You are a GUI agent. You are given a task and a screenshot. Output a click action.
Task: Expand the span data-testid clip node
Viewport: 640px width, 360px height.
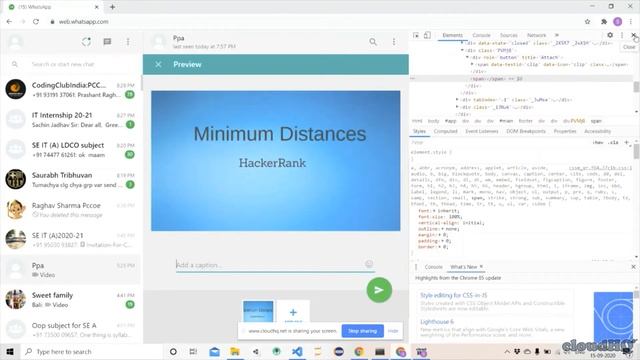473,64
